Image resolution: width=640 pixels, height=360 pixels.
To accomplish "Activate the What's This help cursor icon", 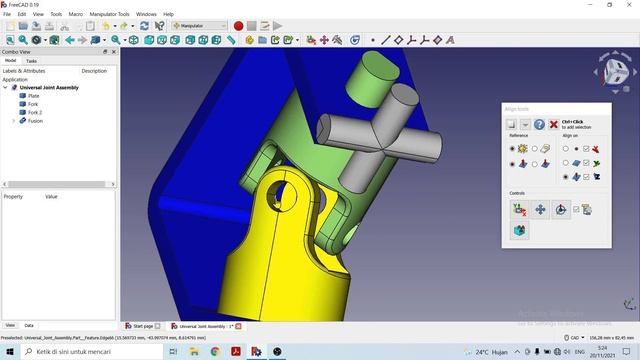I will pyautogui.click(x=159, y=26).
